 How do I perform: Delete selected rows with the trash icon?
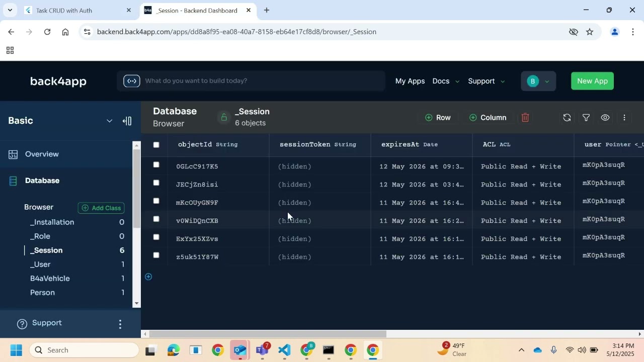(x=525, y=118)
